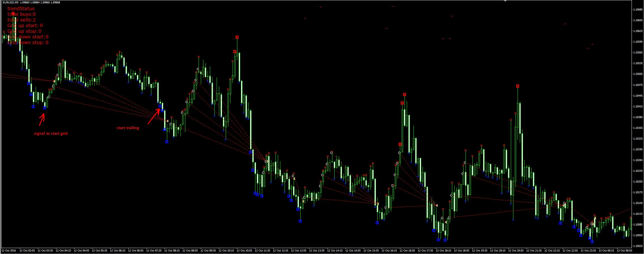
Task: Click price level 1.10535 on price axis
Action: coord(637,63)
